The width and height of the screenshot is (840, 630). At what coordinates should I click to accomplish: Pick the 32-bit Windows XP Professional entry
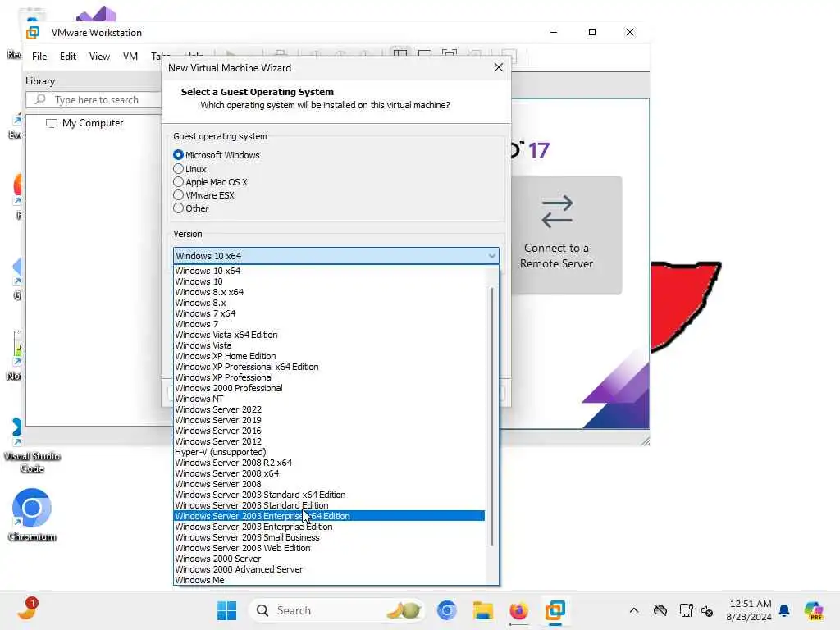click(x=330, y=377)
